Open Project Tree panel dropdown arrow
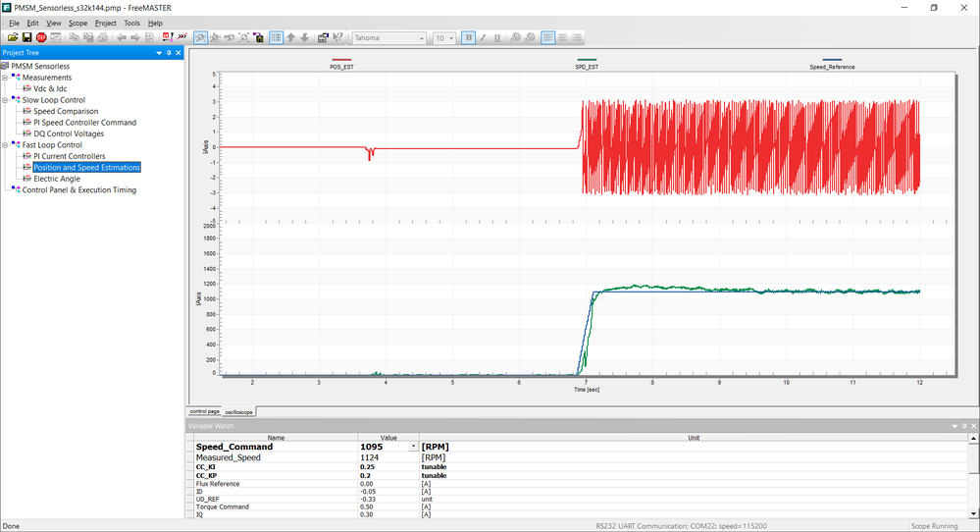Screen dimensions: 980x532 159,53
